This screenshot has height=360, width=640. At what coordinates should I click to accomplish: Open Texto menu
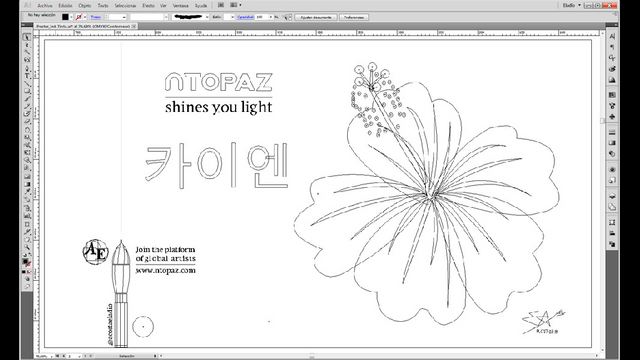(103, 6)
